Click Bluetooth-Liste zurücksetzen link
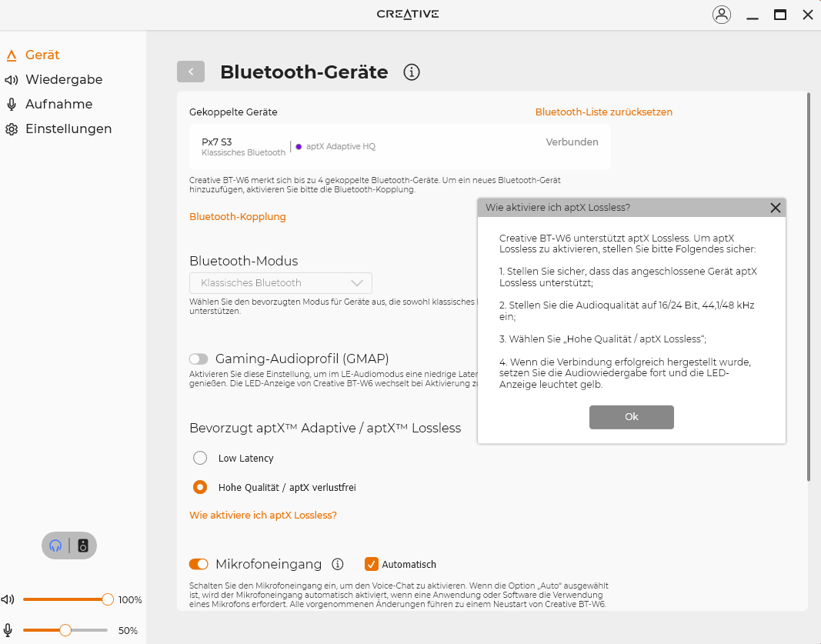821x644 pixels. click(x=604, y=112)
